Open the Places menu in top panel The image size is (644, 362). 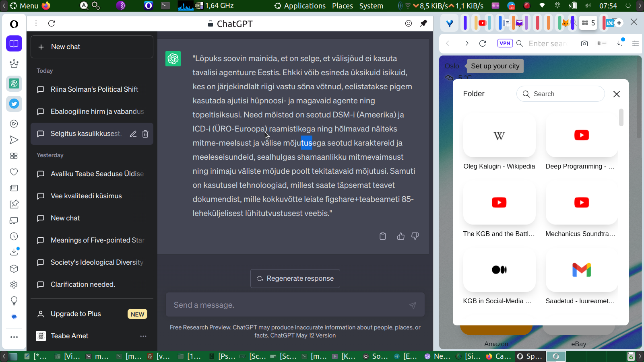coord(343,6)
